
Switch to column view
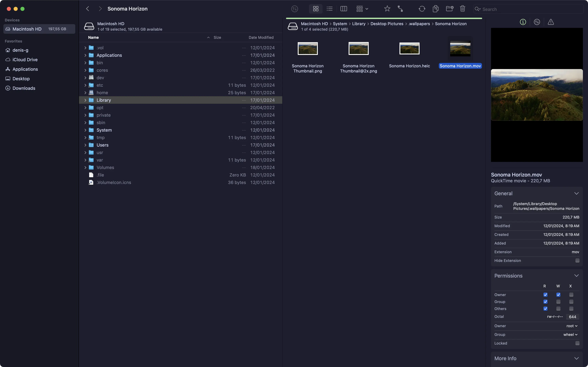[x=344, y=9]
